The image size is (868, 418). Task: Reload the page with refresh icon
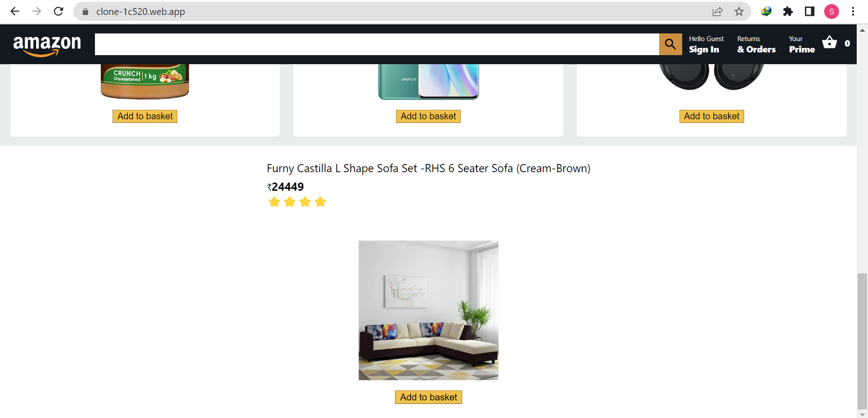coord(58,11)
